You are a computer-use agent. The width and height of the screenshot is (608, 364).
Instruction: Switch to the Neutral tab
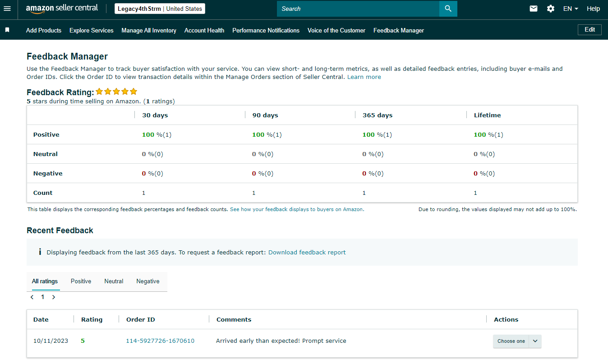pos(114,281)
